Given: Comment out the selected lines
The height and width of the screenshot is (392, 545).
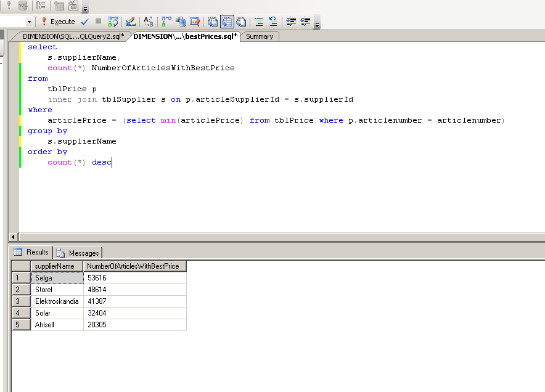Looking at the screenshot, I should (259, 22).
